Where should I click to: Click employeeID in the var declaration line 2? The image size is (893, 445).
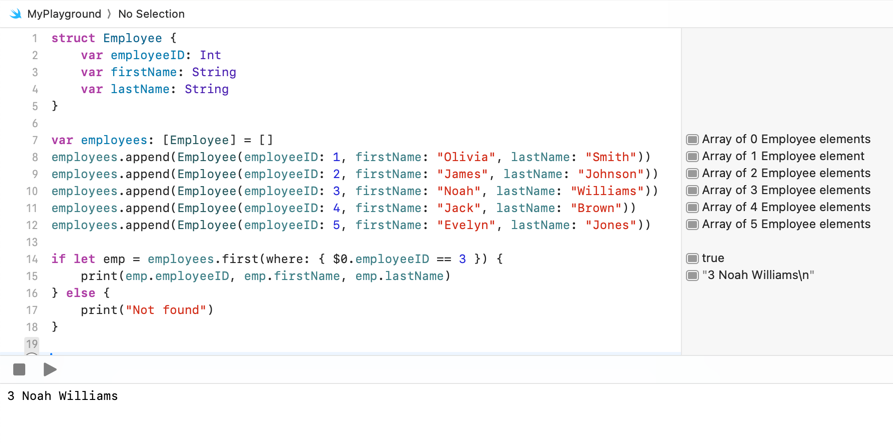pos(147,55)
